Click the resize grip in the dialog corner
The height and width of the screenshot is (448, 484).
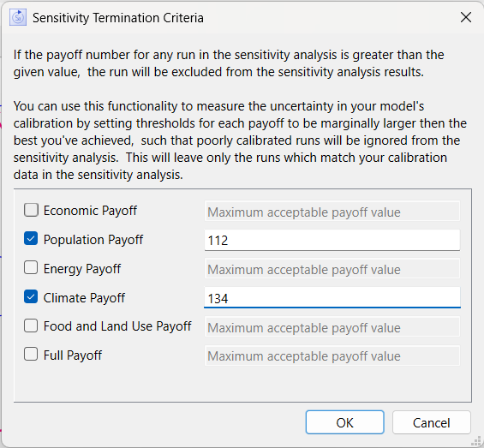point(477,441)
